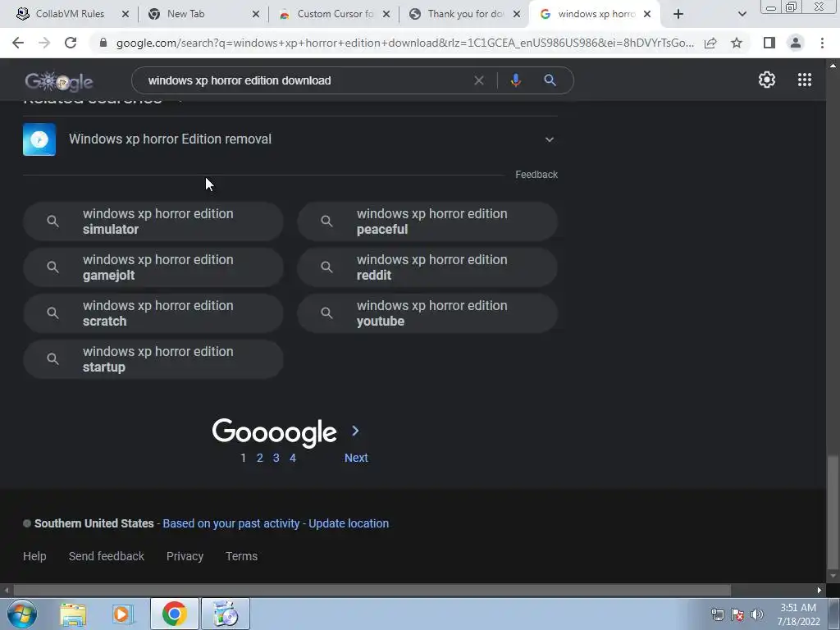The image size is (840, 630).
Task: Open the Windows Start menu orb
Action: 21,614
